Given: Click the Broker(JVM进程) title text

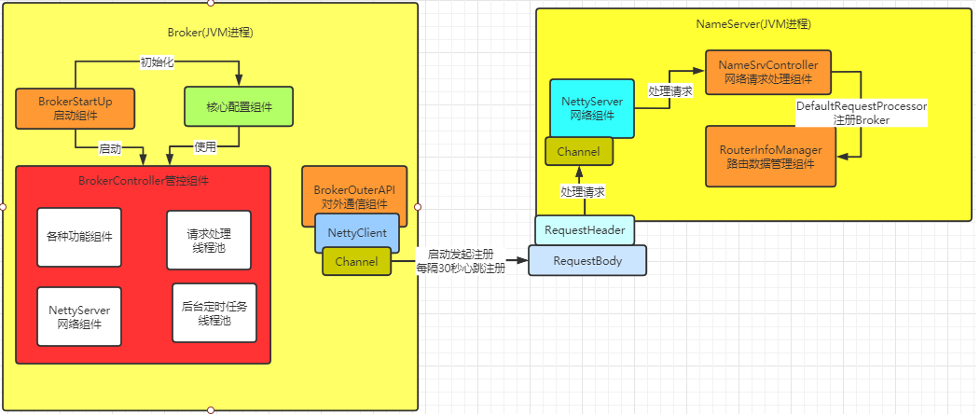Looking at the screenshot, I should point(211,34).
